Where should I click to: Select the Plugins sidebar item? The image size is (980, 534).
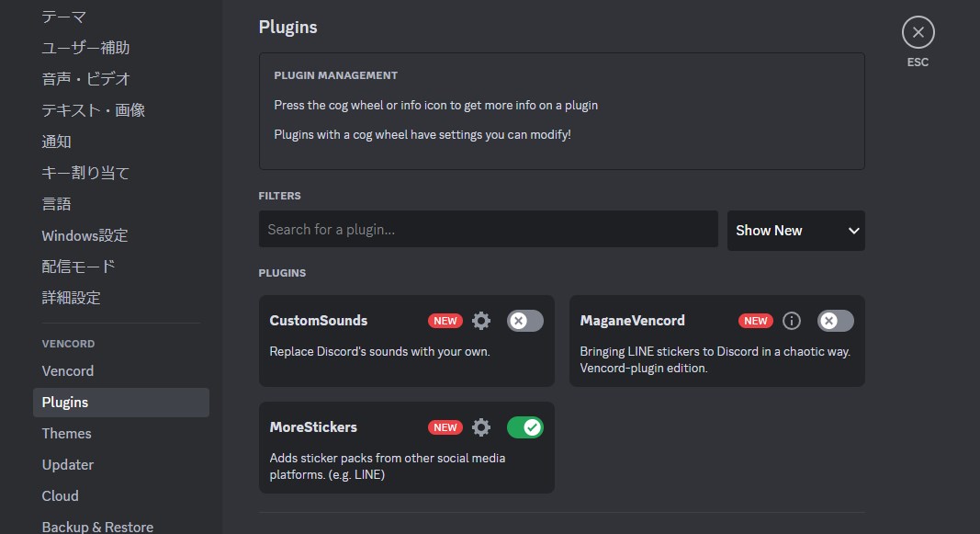[65, 403]
